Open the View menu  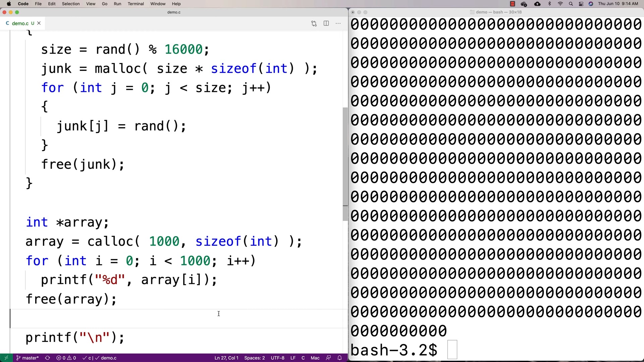pyautogui.click(x=91, y=4)
